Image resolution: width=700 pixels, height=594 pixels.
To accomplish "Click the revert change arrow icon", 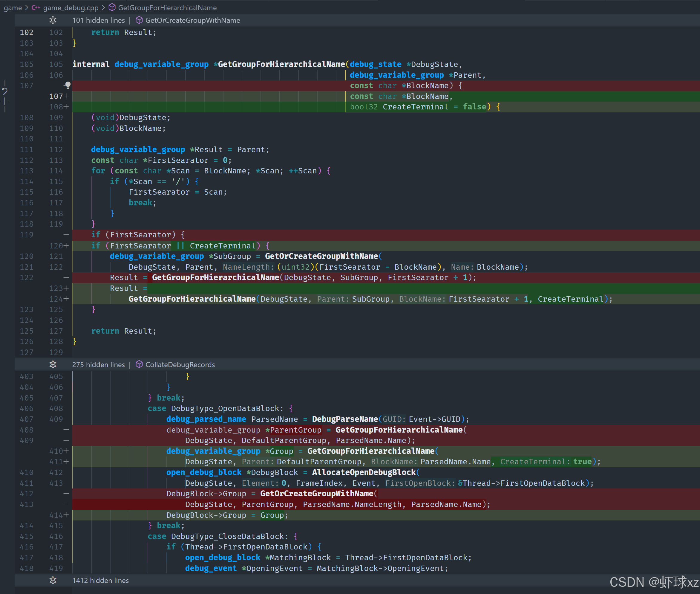I will [5, 91].
